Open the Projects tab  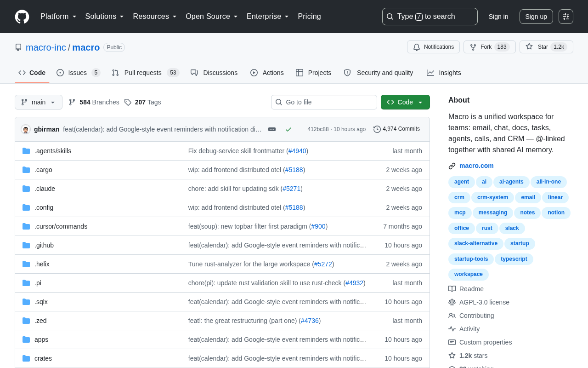coord(314,73)
